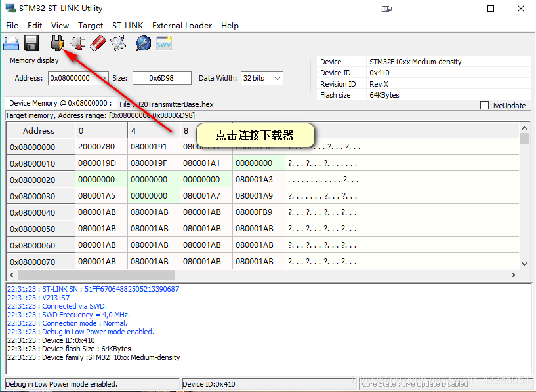Viewport: 536px width, 392px height.
Task: Select cell 080001A5 in row 0x08000030
Action: point(102,195)
